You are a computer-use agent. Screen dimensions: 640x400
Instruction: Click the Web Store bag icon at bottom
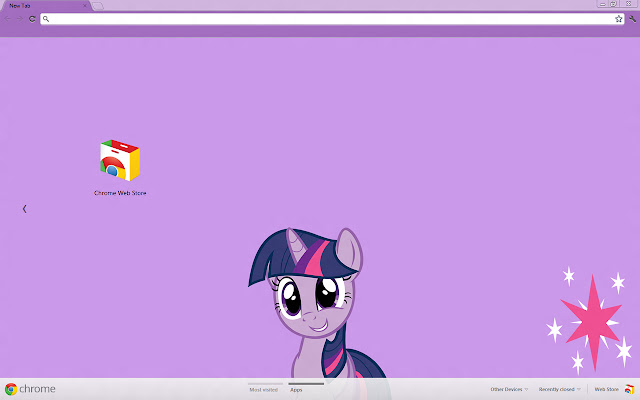click(x=629, y=389)
